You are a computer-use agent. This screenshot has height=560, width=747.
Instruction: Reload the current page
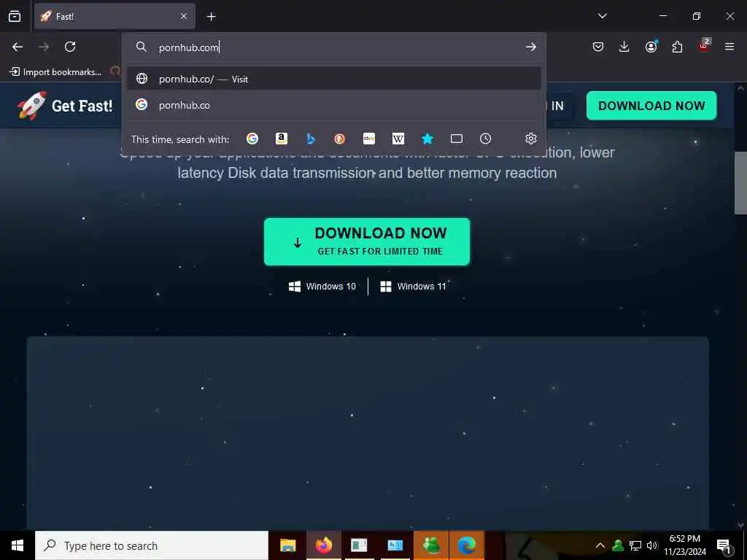tap(70, 47)
